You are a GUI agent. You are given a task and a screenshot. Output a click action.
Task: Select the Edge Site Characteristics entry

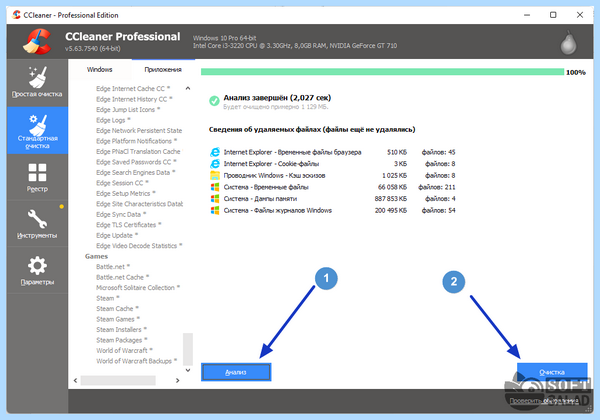click(139, 204)
